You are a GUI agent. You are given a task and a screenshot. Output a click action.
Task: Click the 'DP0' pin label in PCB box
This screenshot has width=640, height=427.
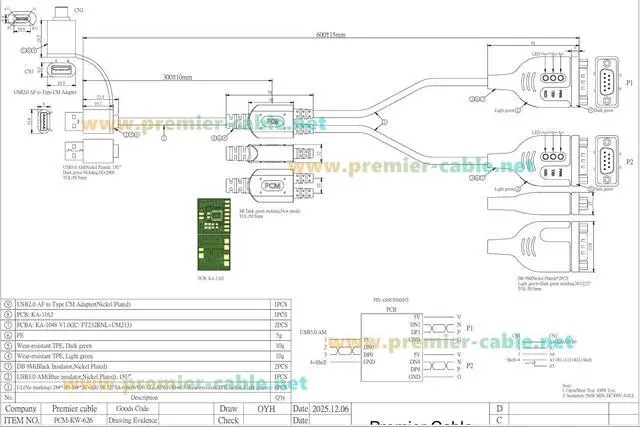(369, 355)
